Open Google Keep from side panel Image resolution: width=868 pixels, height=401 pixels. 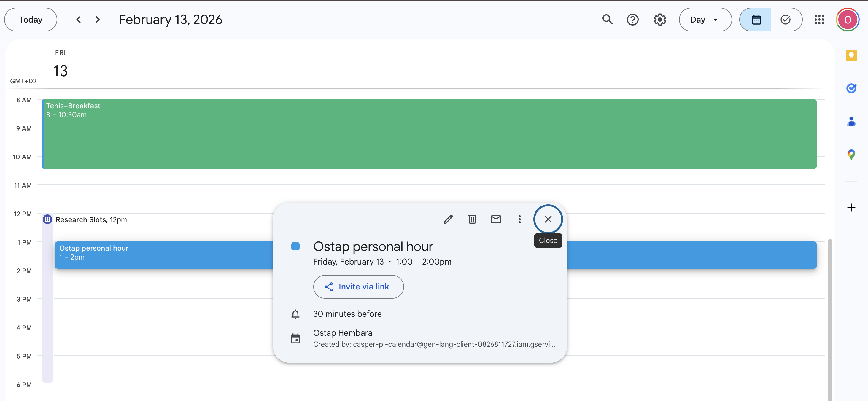click(x=851, y=55)
